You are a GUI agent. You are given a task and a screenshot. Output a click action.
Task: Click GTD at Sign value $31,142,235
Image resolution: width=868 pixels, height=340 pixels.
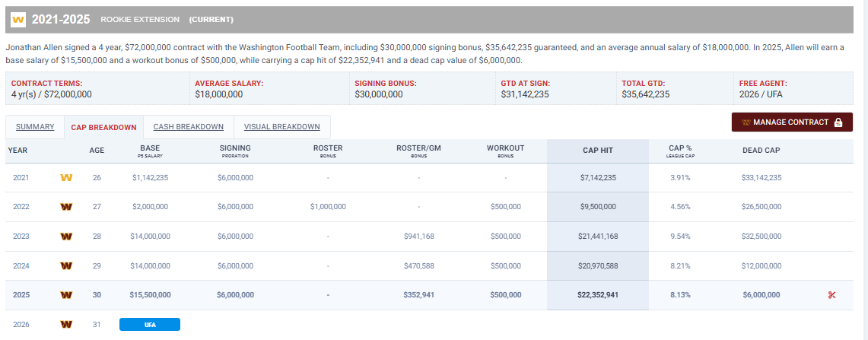[x=524, y=94]
